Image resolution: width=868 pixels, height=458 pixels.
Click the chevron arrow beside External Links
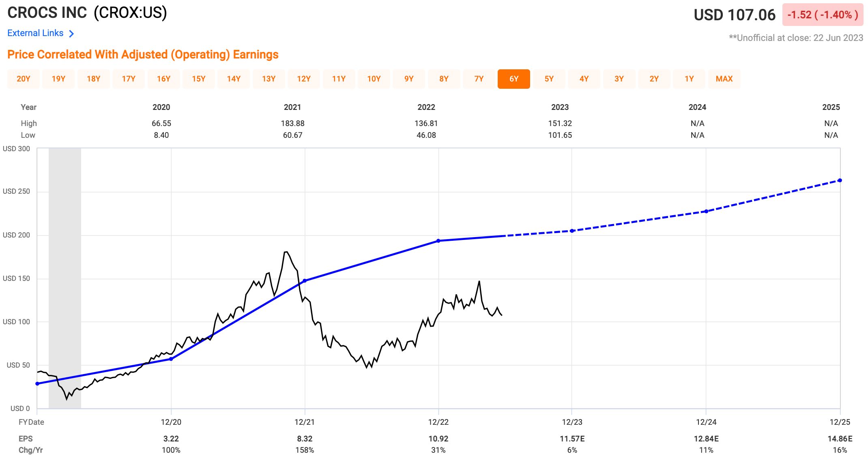pos(71,34)
